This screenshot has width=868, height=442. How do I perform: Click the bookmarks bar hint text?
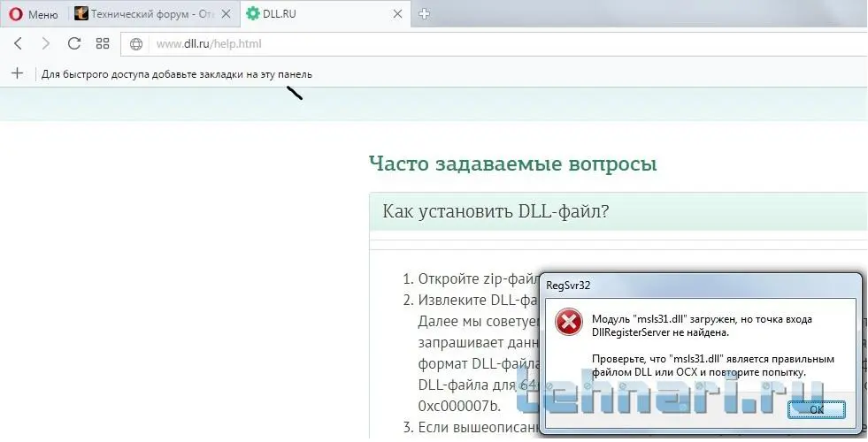coord(177,74)
